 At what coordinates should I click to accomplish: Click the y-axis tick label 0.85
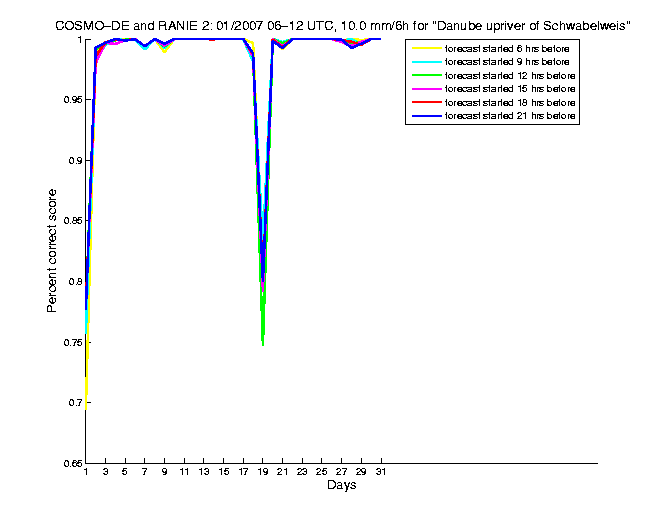click(x=72, y=221)
